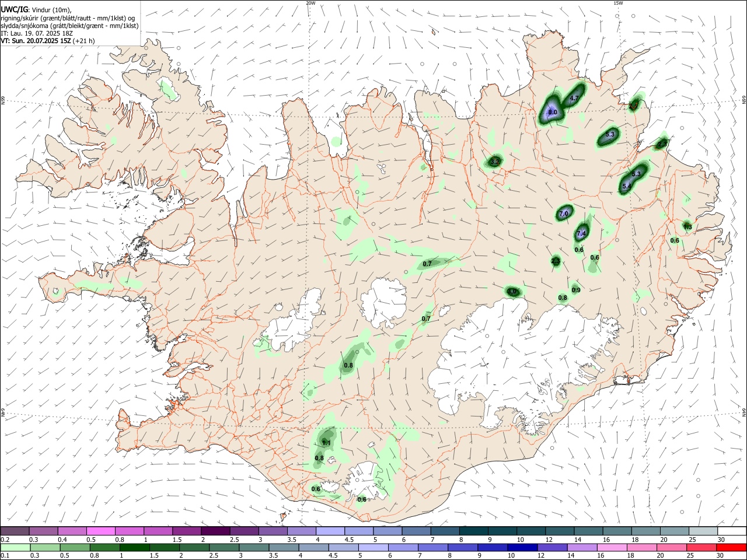
Task: Click the pink 16 swatch in lower legend row
Action: pyautogui.click(x=612, y=547)
